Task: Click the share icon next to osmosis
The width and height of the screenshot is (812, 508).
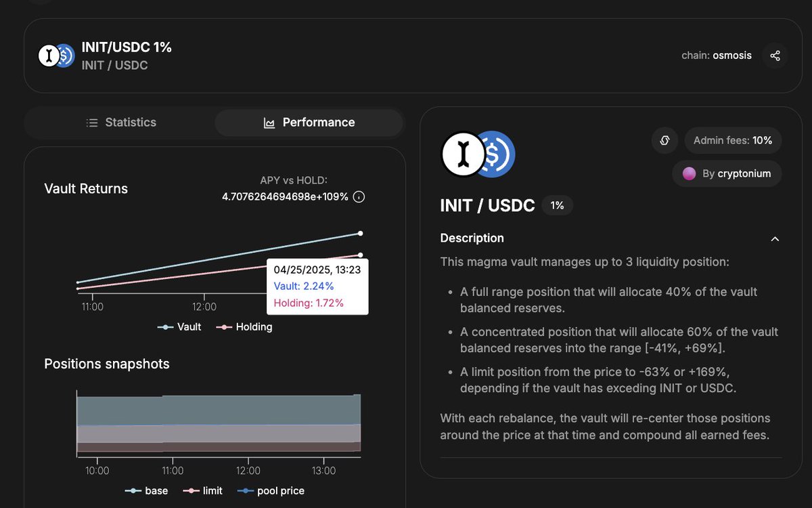Action: click(x=775, y=56)
